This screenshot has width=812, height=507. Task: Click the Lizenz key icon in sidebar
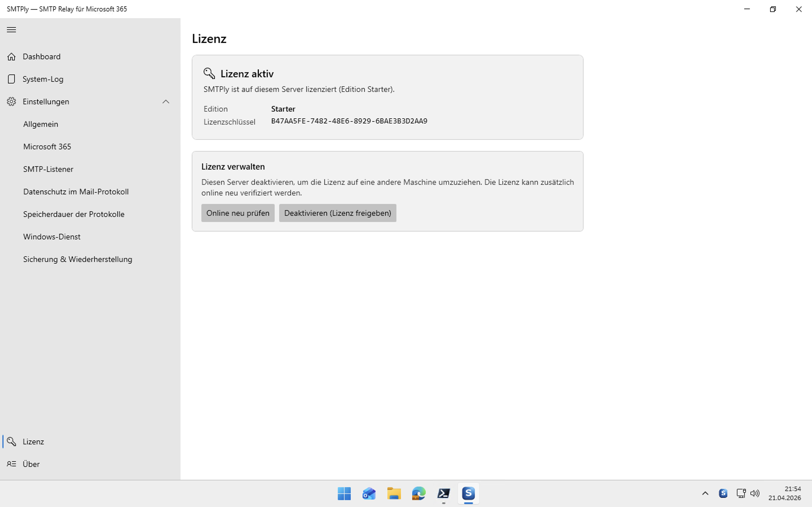click(x=11, y=442)
